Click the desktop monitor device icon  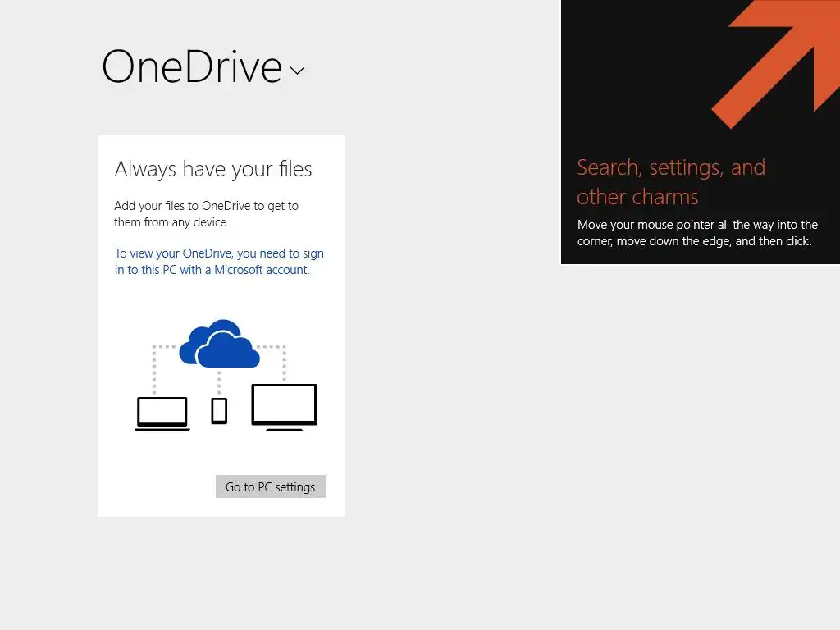285,407
